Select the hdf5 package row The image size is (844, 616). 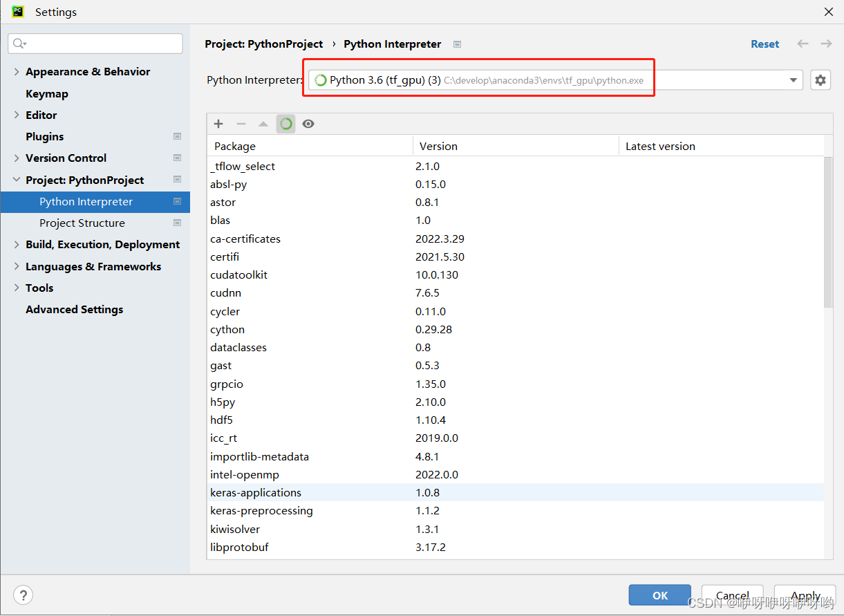coord(516,420)
